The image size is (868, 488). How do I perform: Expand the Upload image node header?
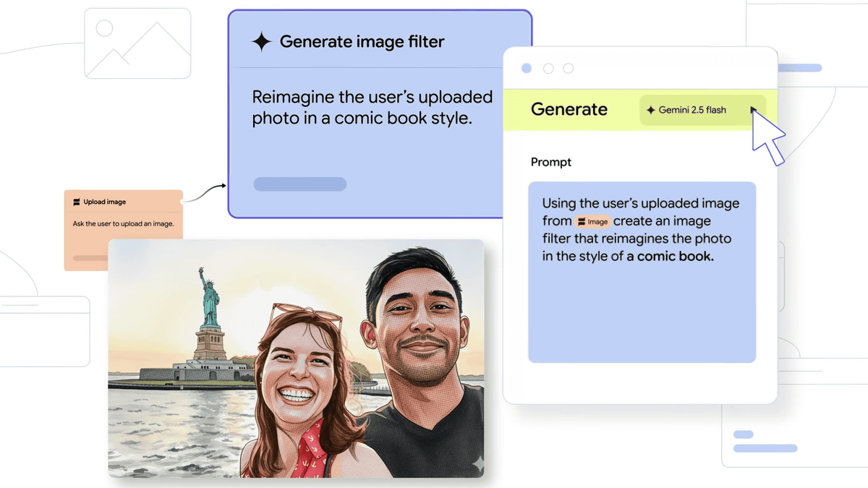click(x=105, y=202)
